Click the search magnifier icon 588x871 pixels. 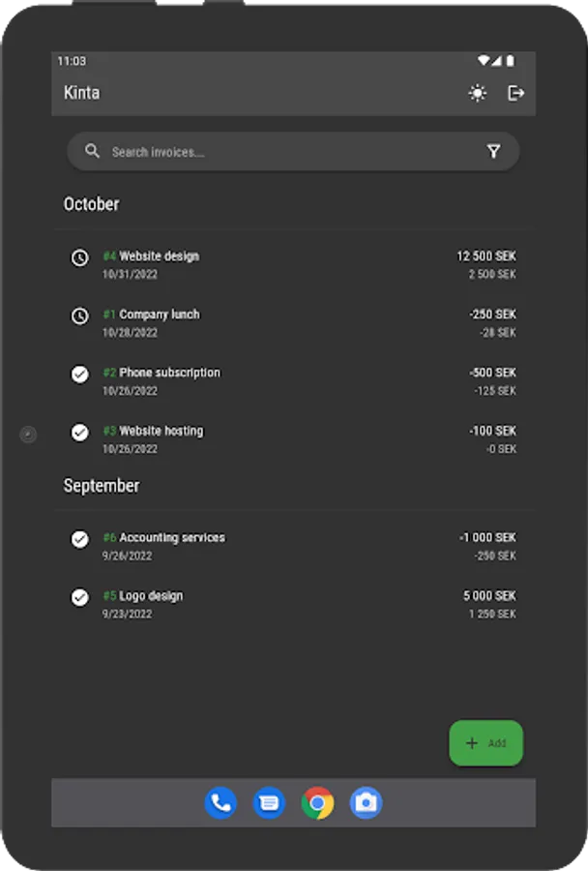[92, 151]
